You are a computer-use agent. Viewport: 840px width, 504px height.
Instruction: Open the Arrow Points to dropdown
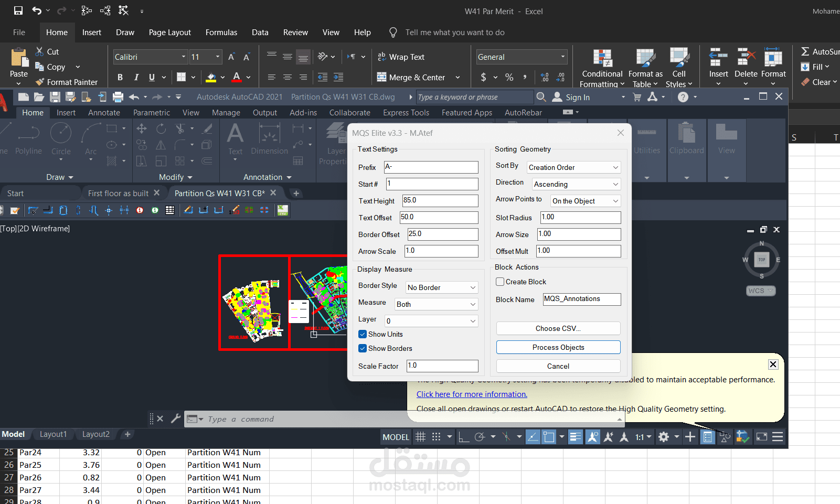point(586,201)
